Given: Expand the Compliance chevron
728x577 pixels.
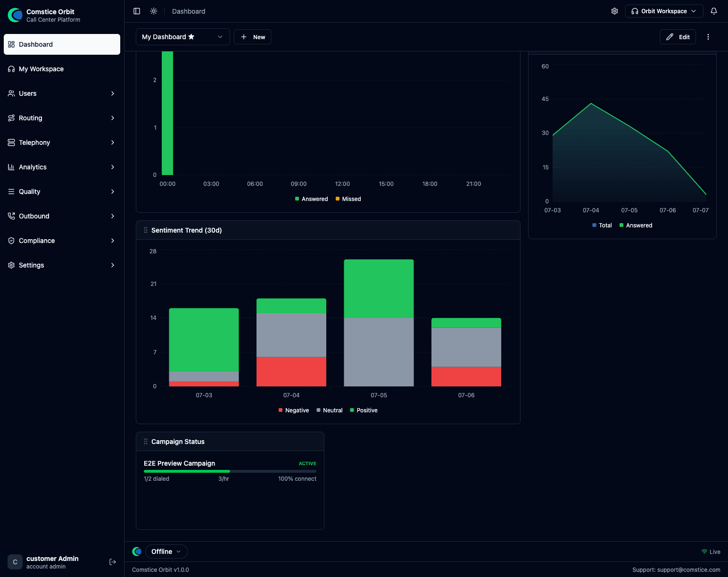Looking at the screenshot, I should tap(113, 241).
